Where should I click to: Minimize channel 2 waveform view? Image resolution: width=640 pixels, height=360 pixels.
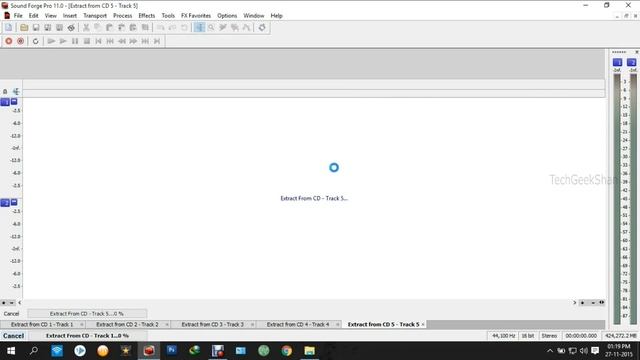coord(14,202)
